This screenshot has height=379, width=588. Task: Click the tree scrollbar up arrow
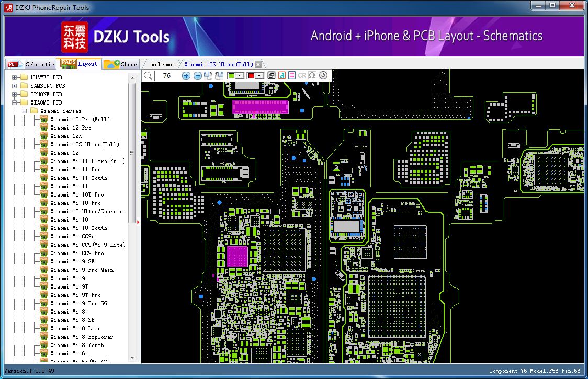tap(132, 77)
